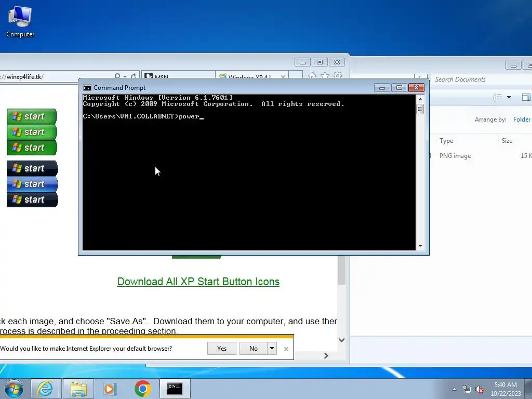
Task: Go to IE home page icon
Action: click(312, 75)
